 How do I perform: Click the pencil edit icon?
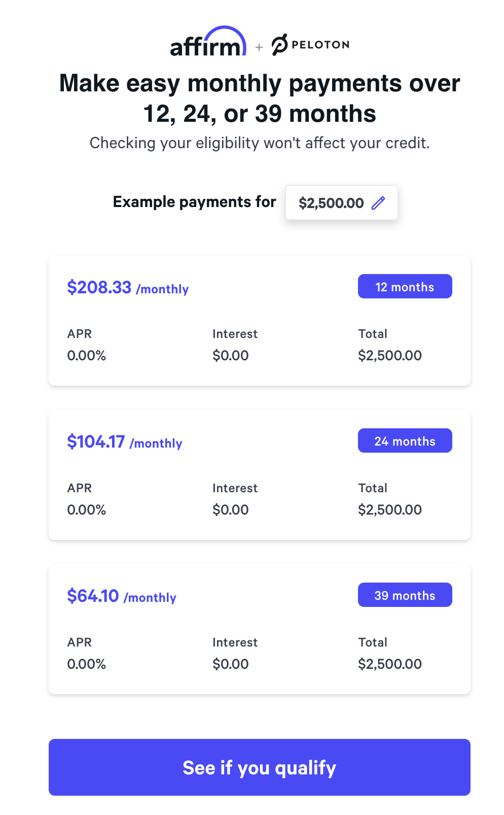378,203
